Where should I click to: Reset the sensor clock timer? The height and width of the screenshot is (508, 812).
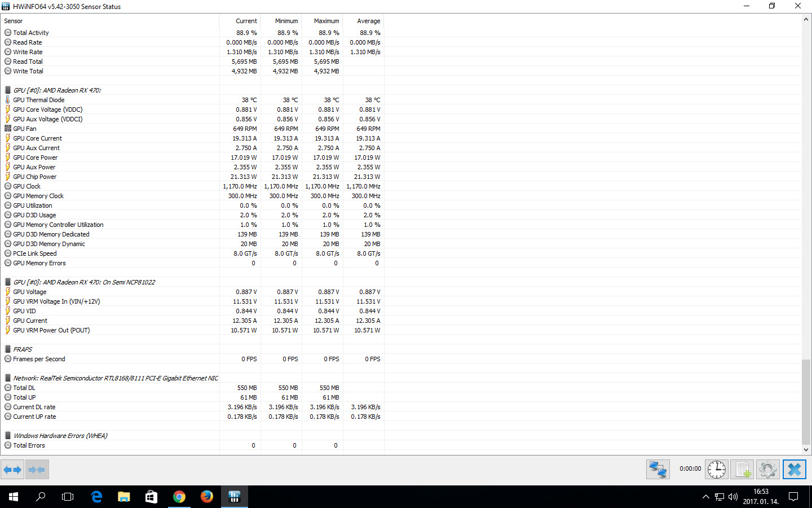click(x=717, y=469)
